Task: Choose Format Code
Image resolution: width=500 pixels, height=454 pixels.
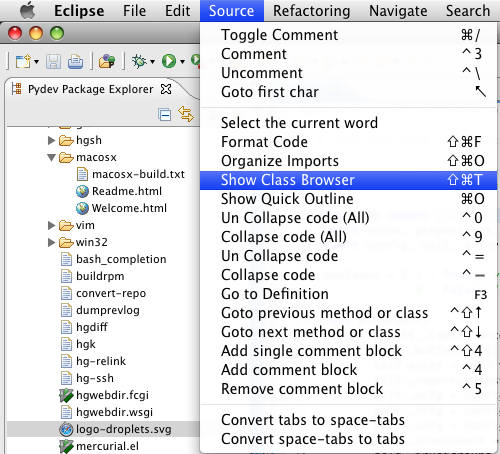Action: pos(348,142)
